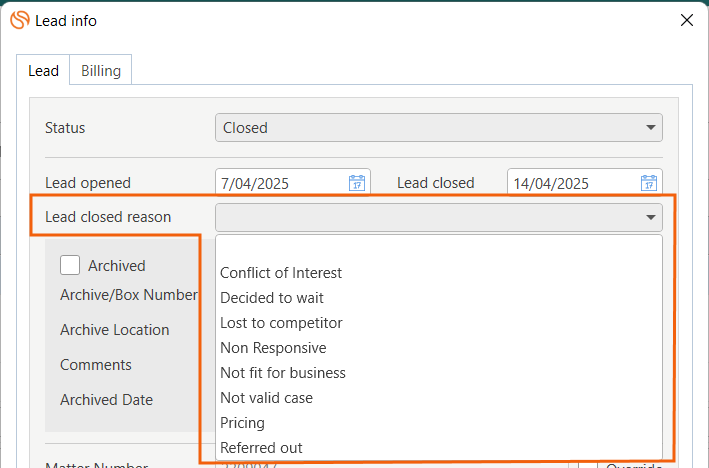This screenshot has width=709, height=468.
Task: Click the app logo in title bar
Action: pyautogui.click(x=19, y=20)
